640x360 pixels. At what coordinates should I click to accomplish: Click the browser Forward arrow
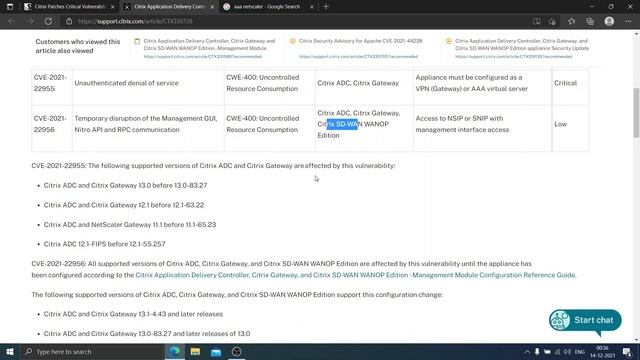(x=30, y=21)
